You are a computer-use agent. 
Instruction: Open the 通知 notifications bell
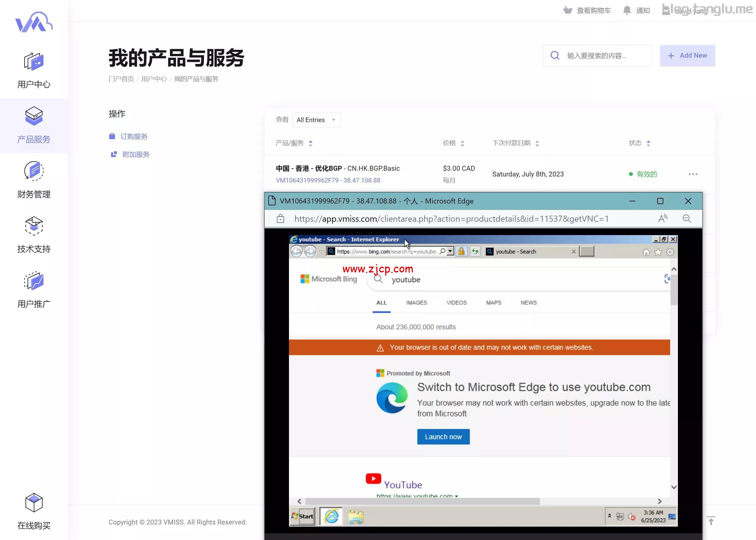pos(636,11)
